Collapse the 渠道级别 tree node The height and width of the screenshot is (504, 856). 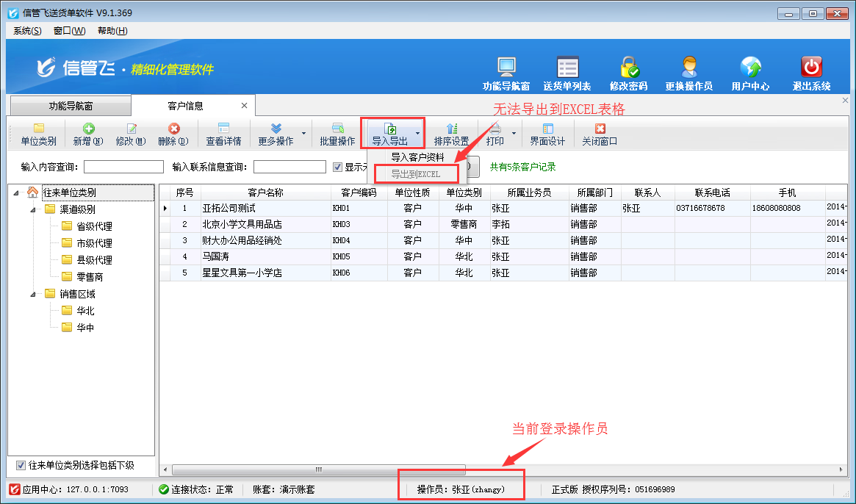click(32, 209)
